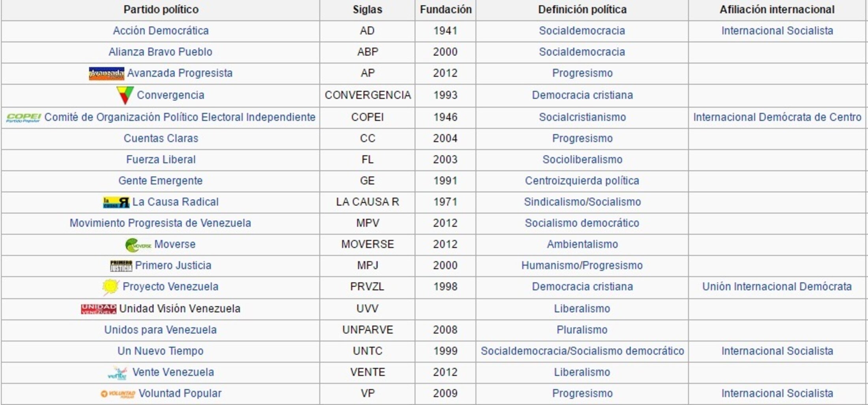Click the COPEI party logo
868x405 pixels.
pyautogui.click(x=24, y=118)
